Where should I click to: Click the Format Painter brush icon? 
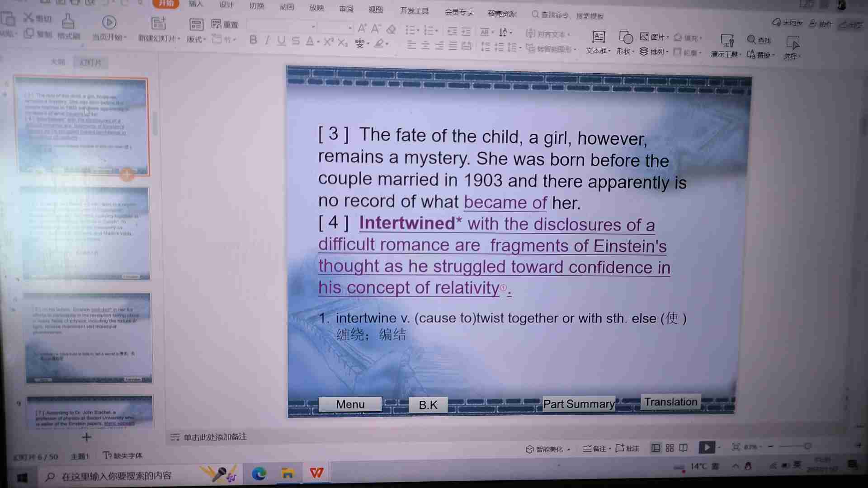tap(68, 22)
